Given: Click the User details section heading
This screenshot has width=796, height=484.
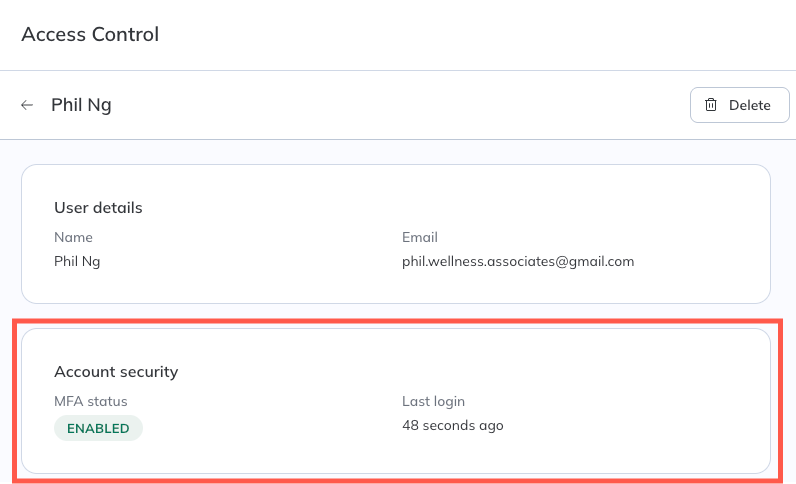Looking at the screenshot, I should (x=98, y=208).
